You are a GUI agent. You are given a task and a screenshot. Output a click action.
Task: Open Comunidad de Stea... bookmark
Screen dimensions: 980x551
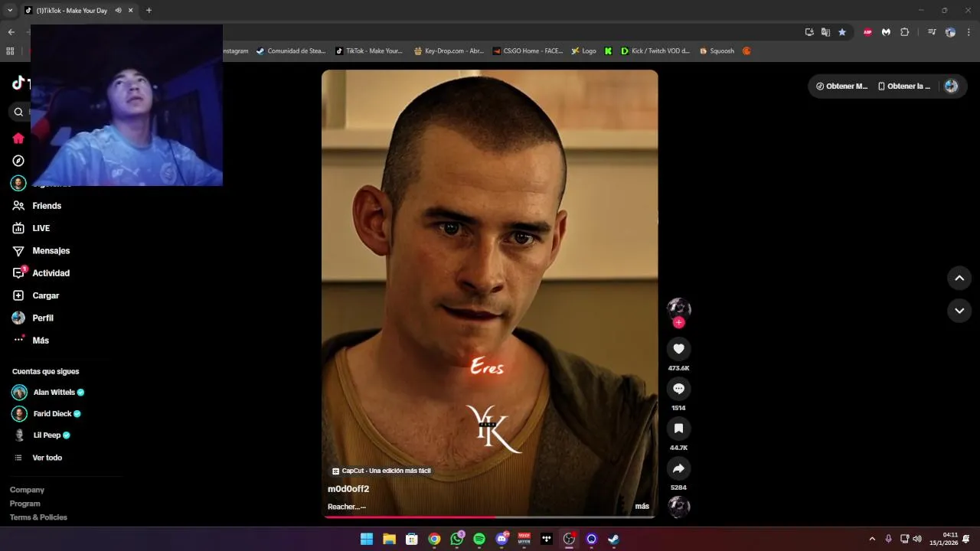click(x=291, y=51)
